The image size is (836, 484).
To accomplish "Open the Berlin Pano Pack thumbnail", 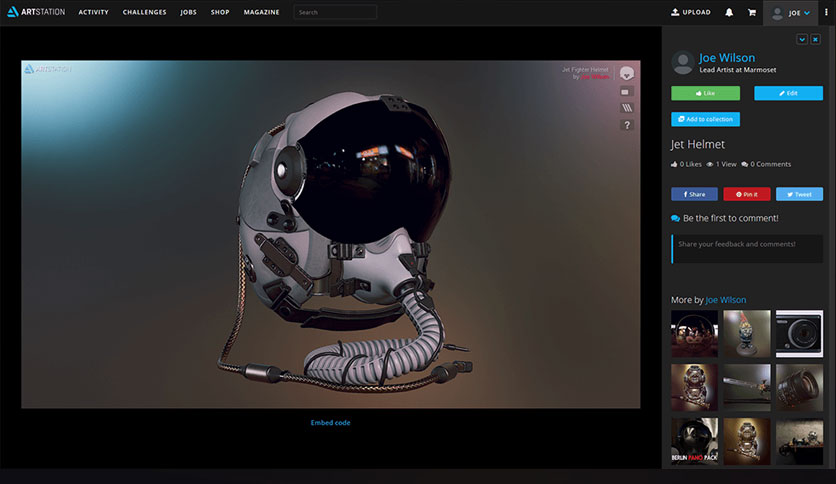I will [694, 441].
